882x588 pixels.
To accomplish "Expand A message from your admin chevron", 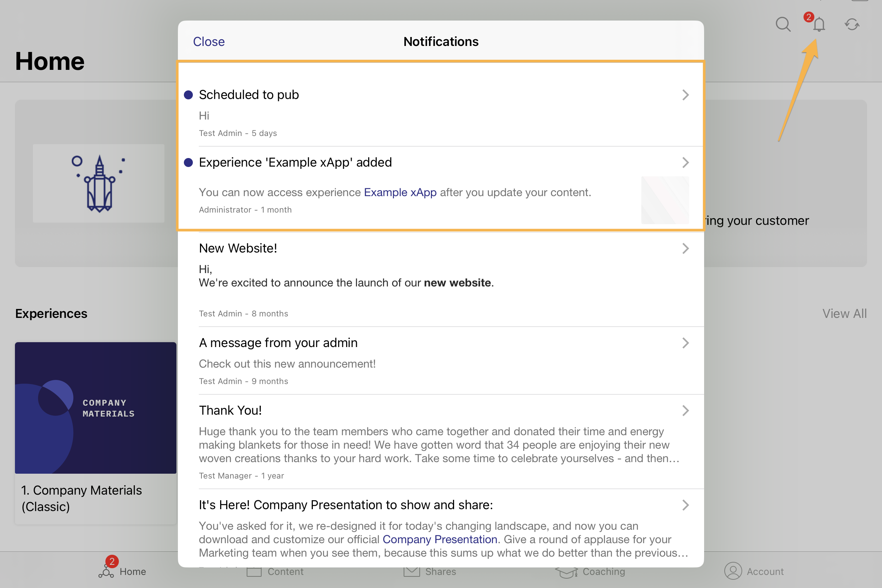I will (685, 343).
